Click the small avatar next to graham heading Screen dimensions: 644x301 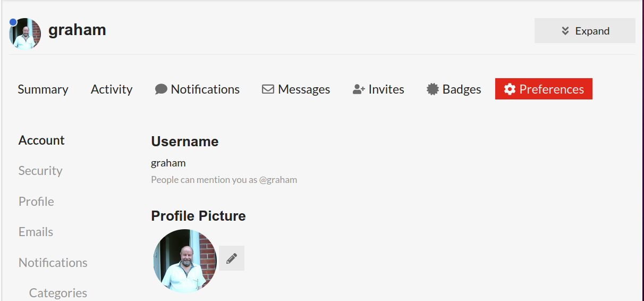(x=25, y=34)
